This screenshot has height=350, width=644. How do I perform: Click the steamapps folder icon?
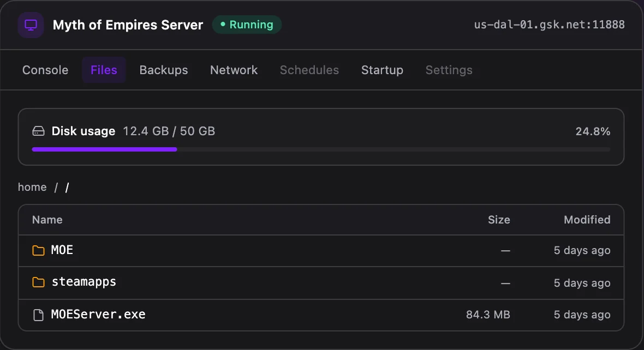[x=38, y=282]
